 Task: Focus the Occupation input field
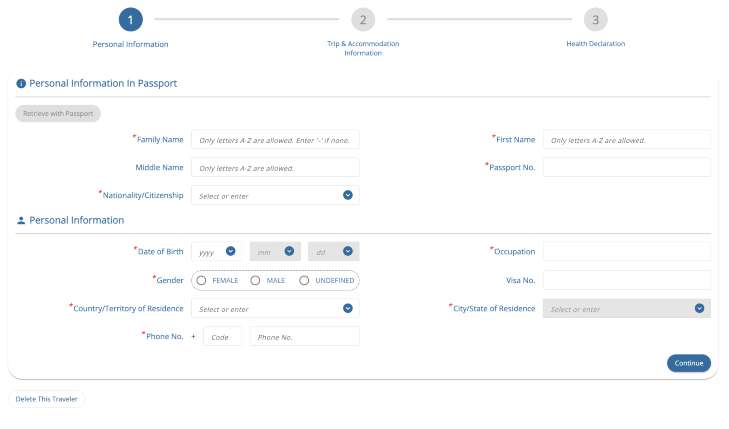point(627,251)
